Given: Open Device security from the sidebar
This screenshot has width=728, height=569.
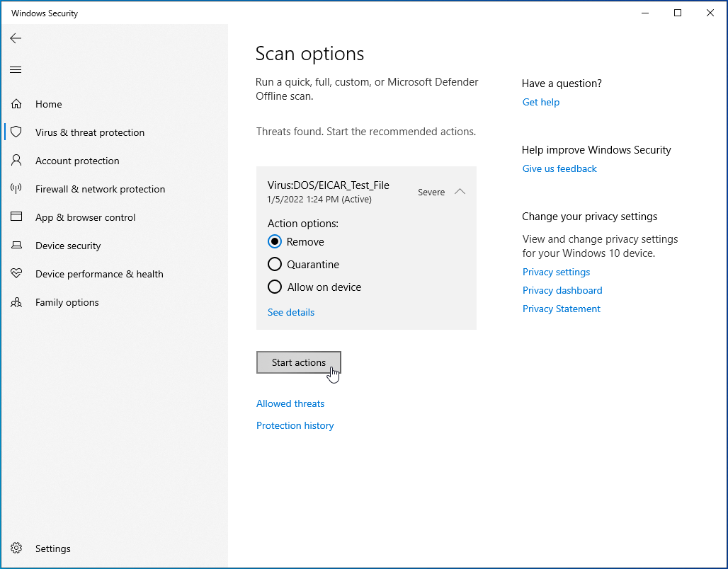Looking at the screenshot, I should pyautogui.click(x=68, y=246).
